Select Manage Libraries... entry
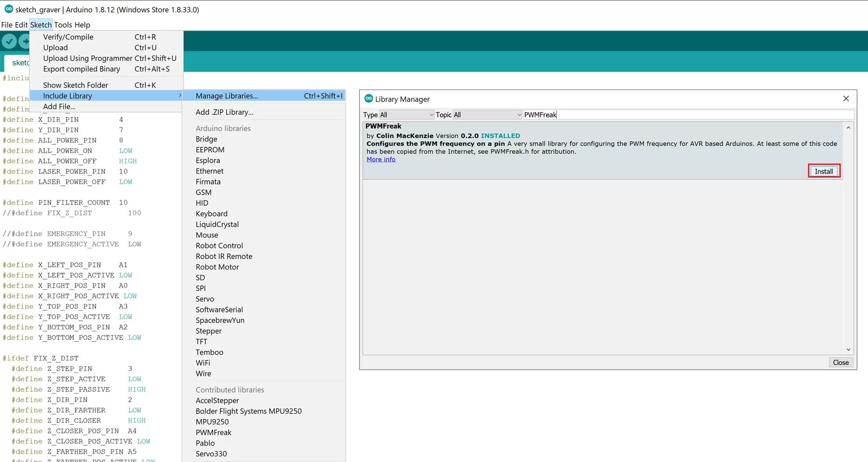 point(264,96)
